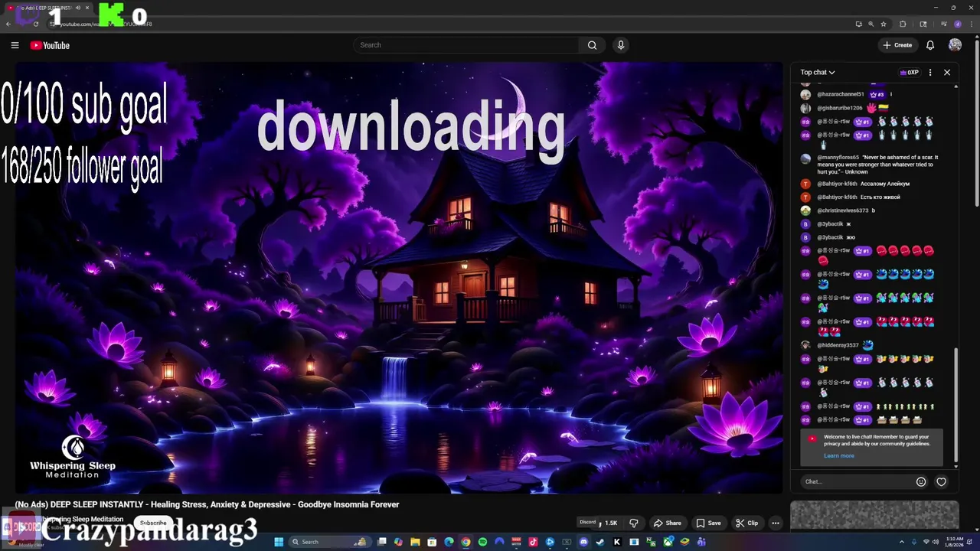Click the browser address bar URL
The width and height of the screenshot is (980, 551).
tap(106, 24)
